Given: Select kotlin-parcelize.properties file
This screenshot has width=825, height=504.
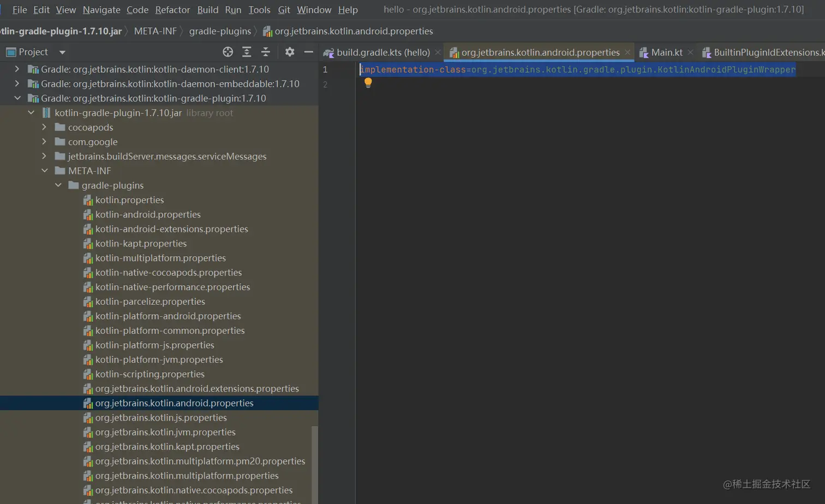Looking at the screenshot, I should 150,302.
